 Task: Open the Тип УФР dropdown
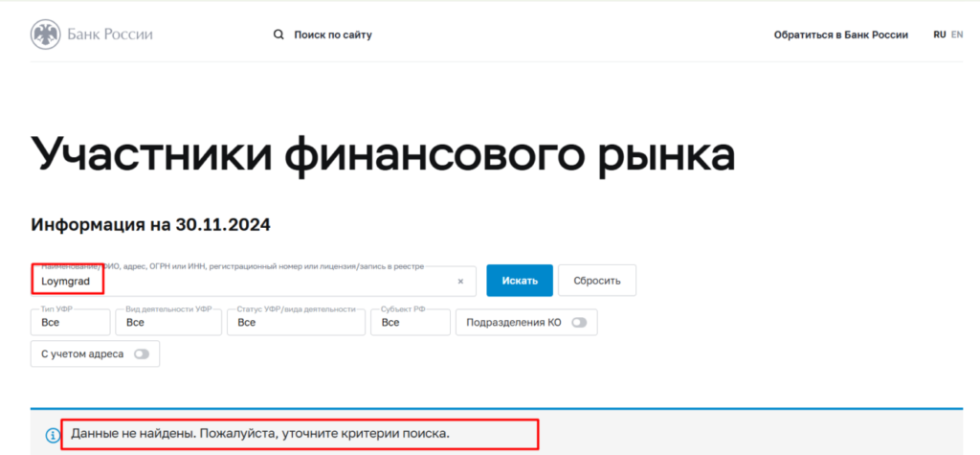coord(70,322)
